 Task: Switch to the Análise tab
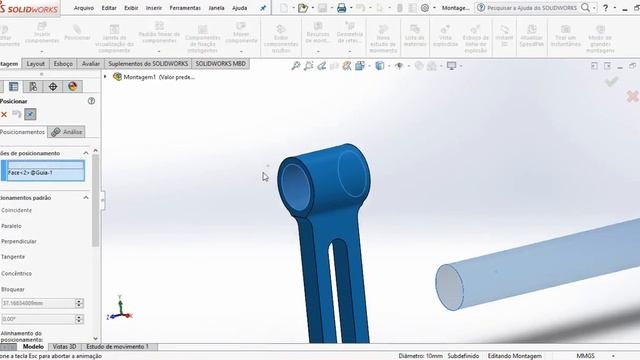click(x=67, y=132)
